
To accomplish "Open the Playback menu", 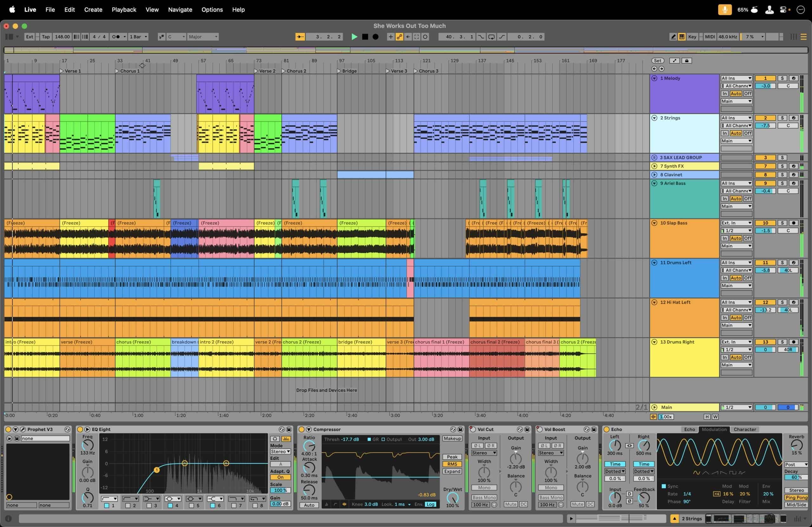I will pyautogui.click(x=124, y=10).
